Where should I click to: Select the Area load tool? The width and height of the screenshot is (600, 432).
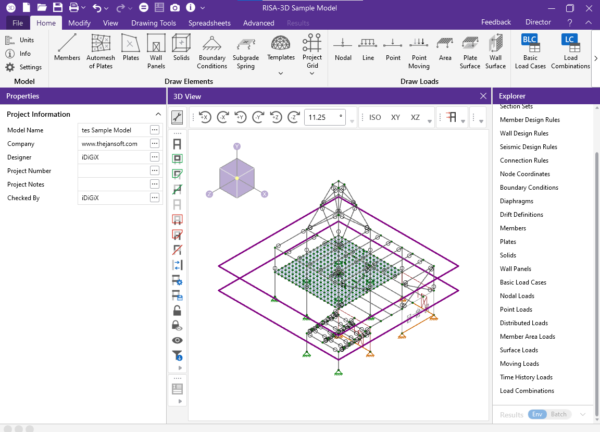pos(445,48)
